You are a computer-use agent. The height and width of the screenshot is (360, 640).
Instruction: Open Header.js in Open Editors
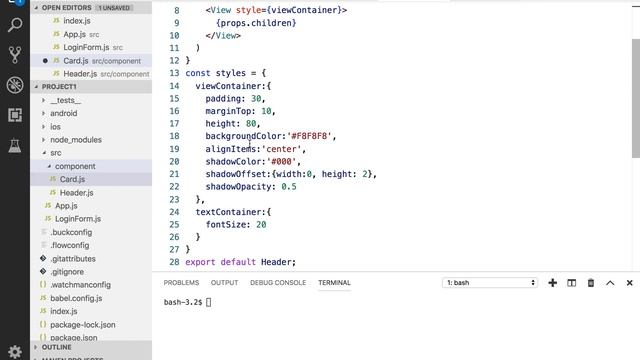(106, 74)
